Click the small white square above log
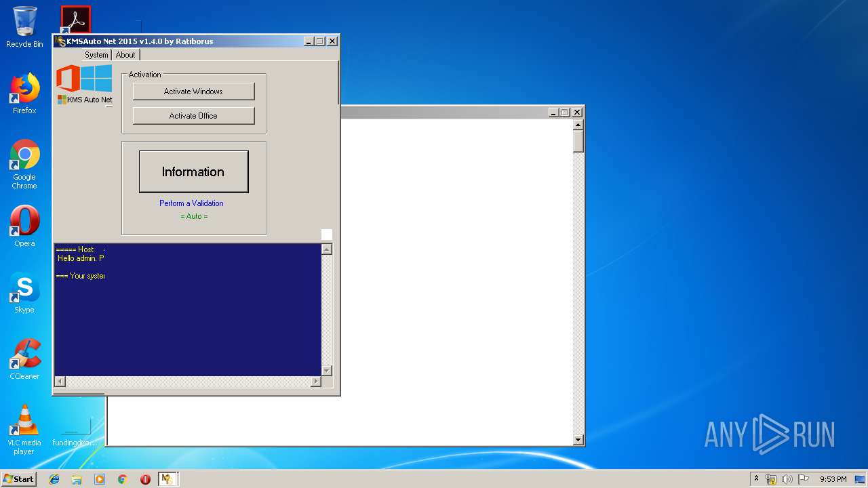Viewport: 868px width, 488px height. pyautogui.click(x=327, y=235)
